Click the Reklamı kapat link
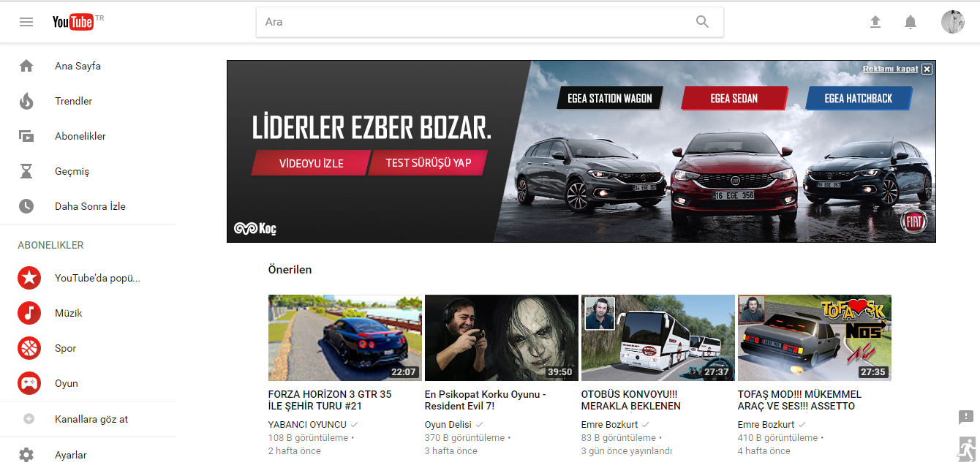This screenshot has width=980, height=468. [890, 69]
